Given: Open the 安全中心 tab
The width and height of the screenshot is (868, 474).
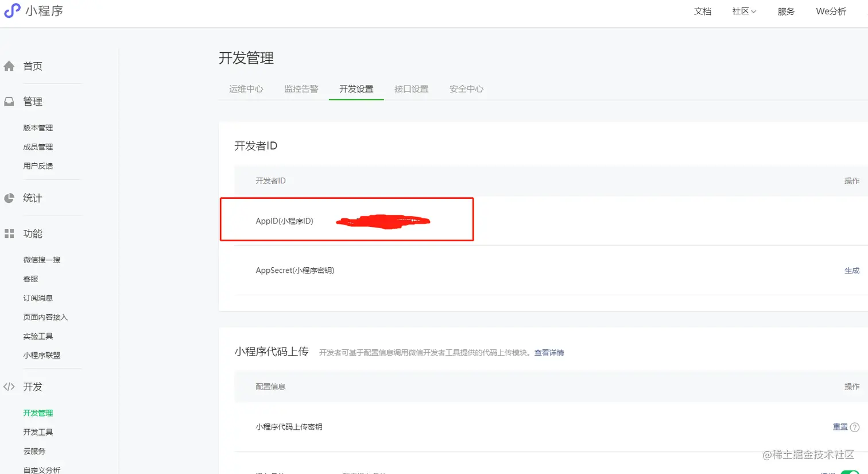Looking at the screenshot, I should coord(466,89).
